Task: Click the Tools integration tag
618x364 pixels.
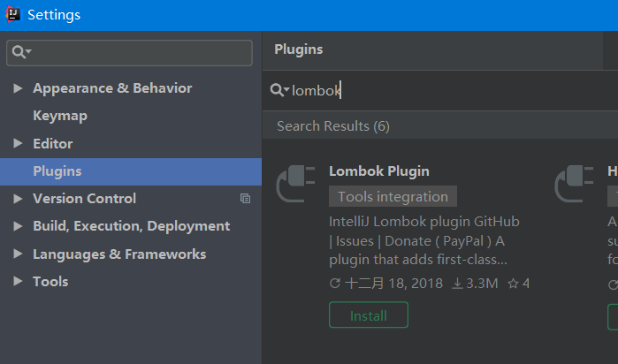Action: point(393,197)
